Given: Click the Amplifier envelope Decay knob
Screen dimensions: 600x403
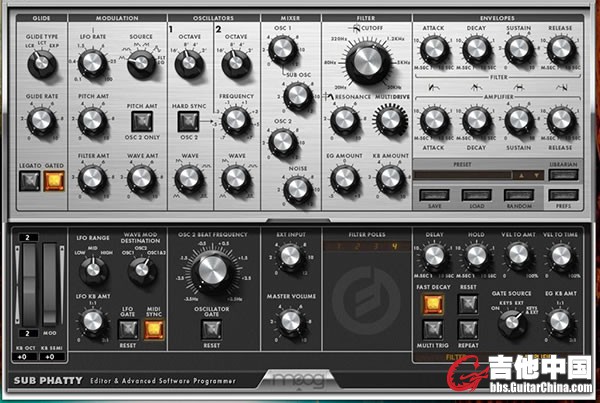Looking at the screenshot, I should click(x=476, y=120).
